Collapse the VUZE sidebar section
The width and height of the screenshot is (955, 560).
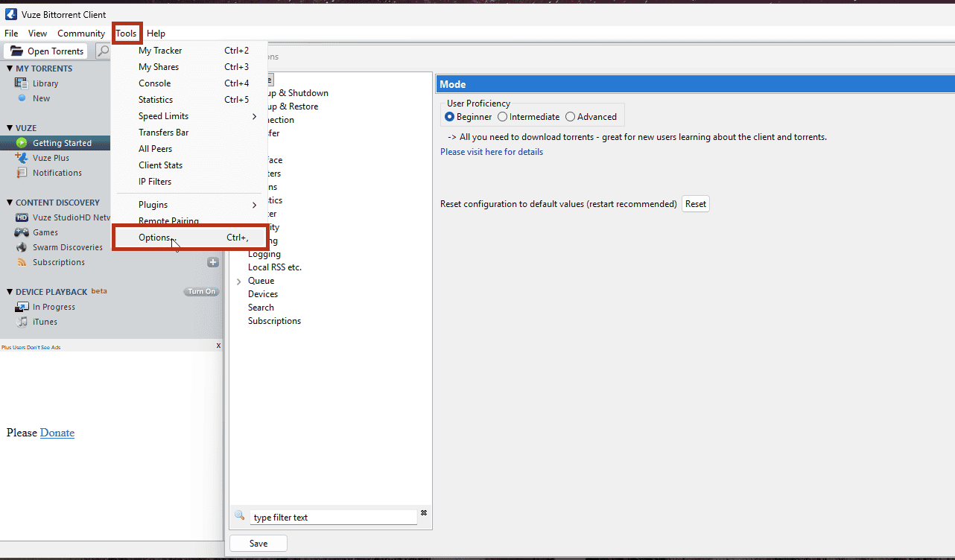click(10, 128)
